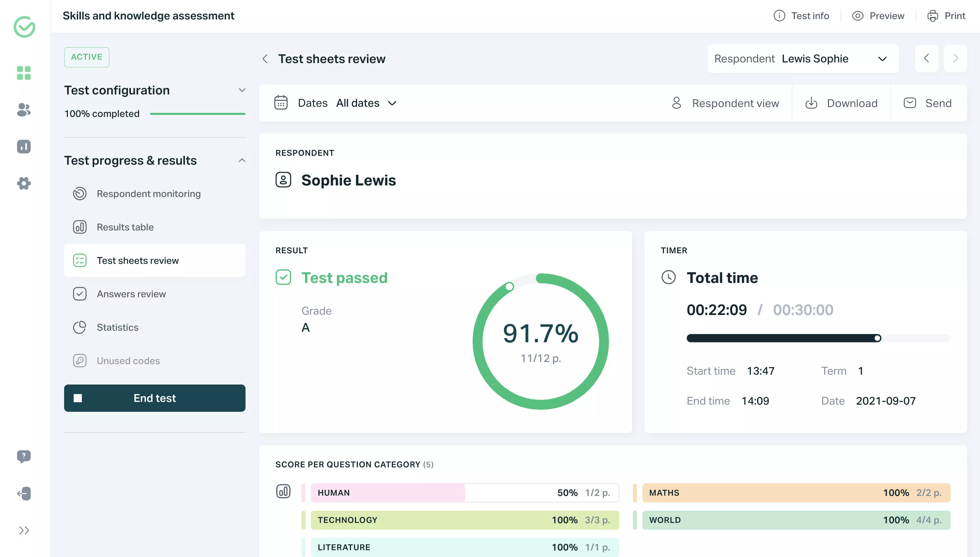Open Statistics menu item
Viewport: 980px width, 557px height.
155,327
